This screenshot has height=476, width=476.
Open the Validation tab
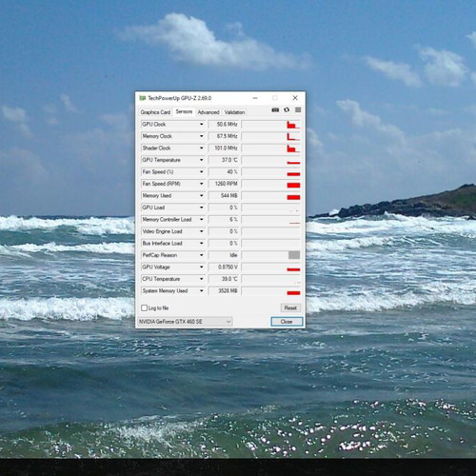tap(234, 112)
